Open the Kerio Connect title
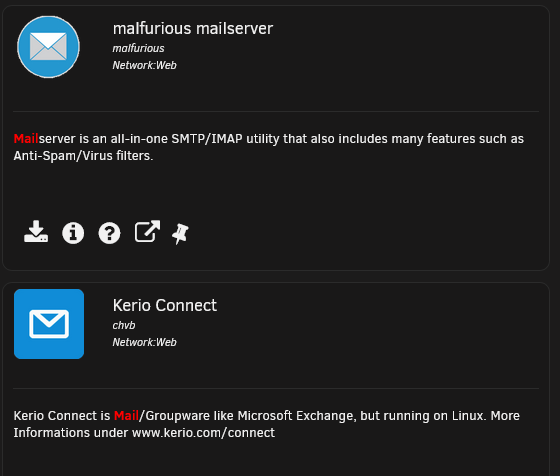This screenshot has height=476, width=560. point(165,305)
